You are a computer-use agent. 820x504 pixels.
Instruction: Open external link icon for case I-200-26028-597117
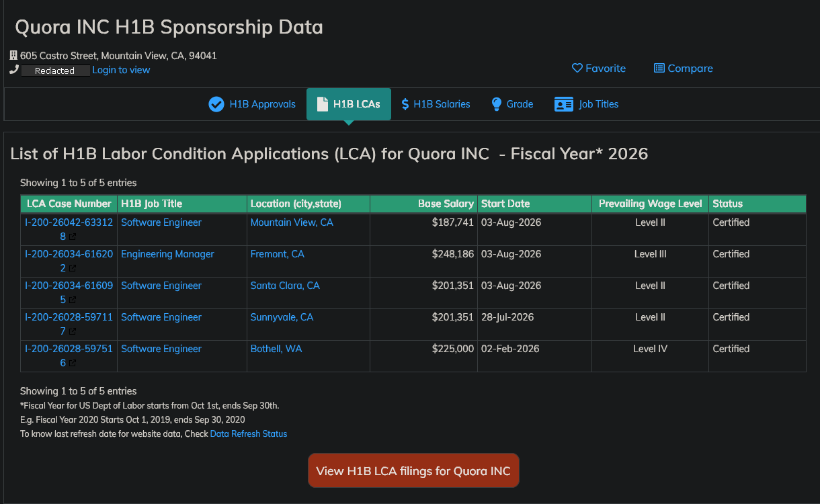coord(73,332)
